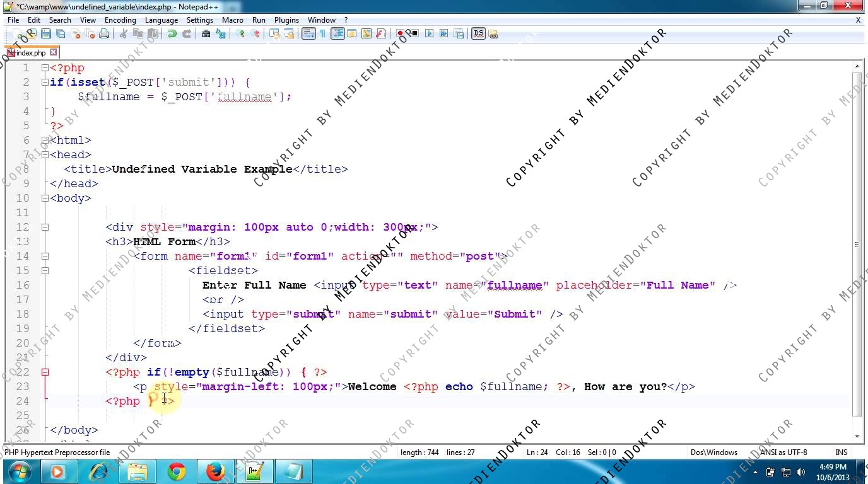Open the Encoding menu
This screenshot has height=484, width=868.
coord(120,20)
